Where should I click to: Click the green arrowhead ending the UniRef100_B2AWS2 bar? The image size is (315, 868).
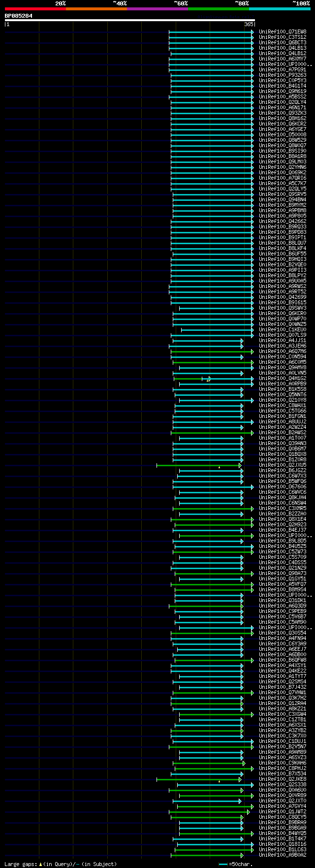pyautogui.click(x=252, y=432)
